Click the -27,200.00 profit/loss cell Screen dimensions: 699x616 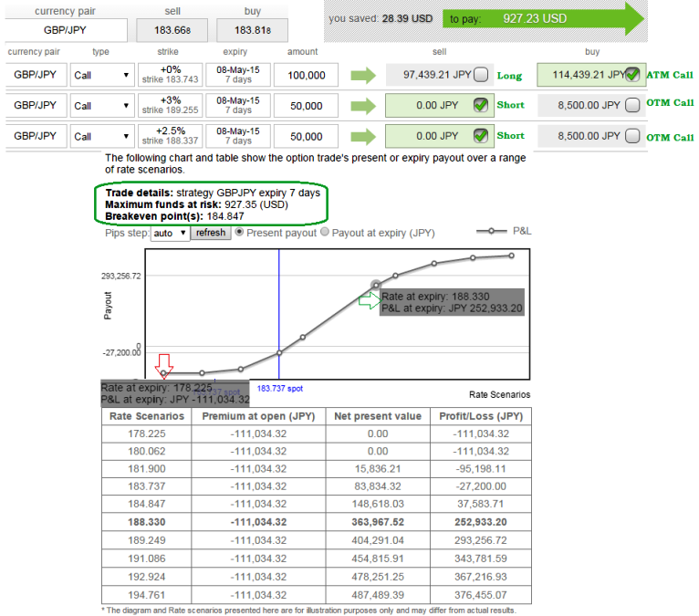(x=481, y=486)
